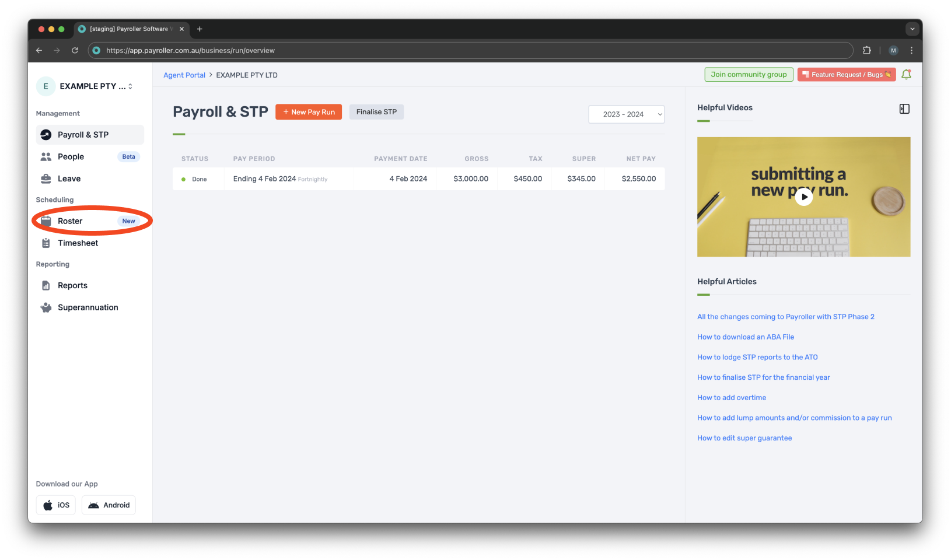The image size is (951, 560).
Task: Collapse the Helpful Videos side panel icon
Action: [904, 109]
